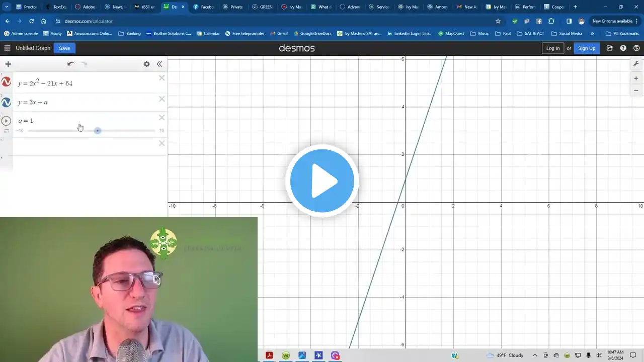644x362 pixels.
Task: Toggle visibility of the blue line y=3x+a
Action: (6, 102)
